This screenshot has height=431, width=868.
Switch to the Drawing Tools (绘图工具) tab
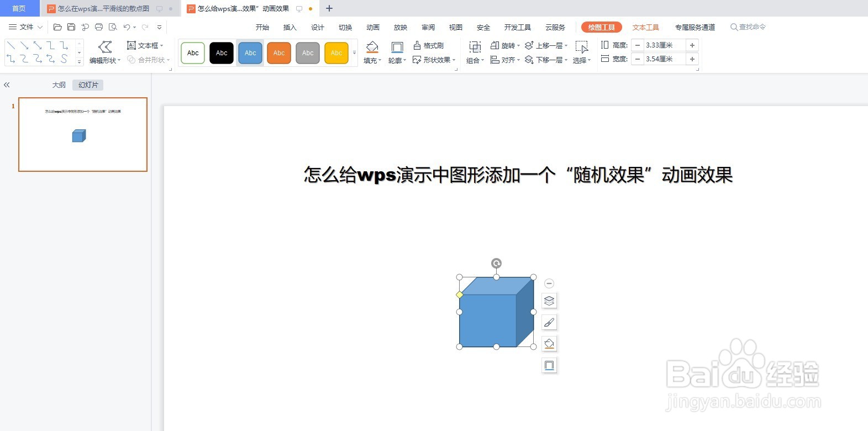tap(602, 27)
